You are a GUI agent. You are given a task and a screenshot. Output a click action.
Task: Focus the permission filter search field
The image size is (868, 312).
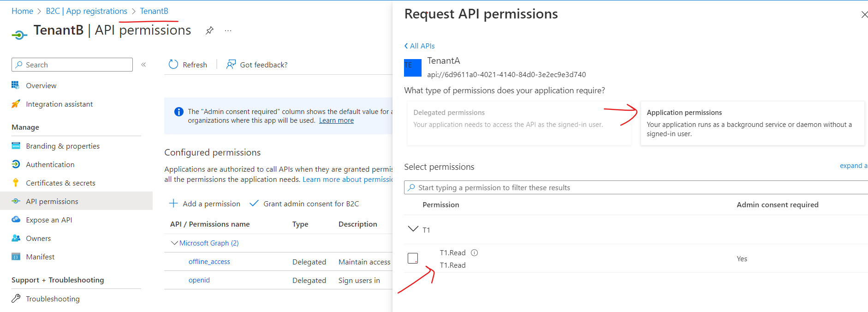click(636, 187)
